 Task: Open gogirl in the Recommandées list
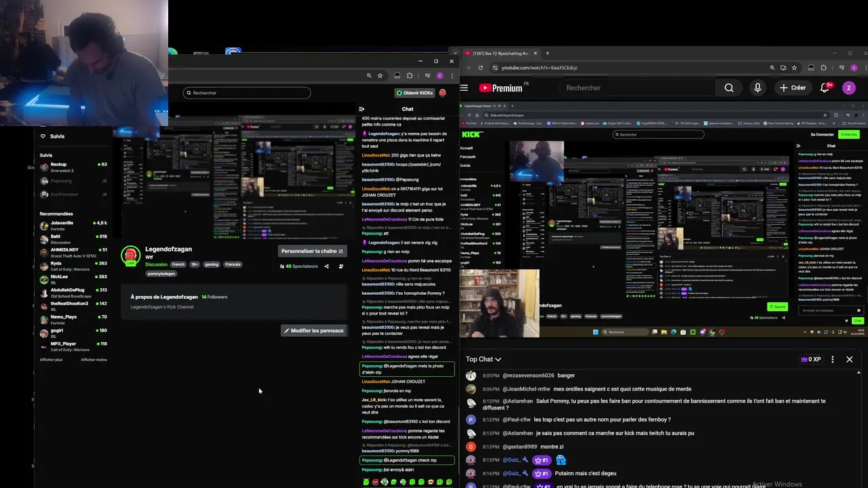(x=73, y=332)
